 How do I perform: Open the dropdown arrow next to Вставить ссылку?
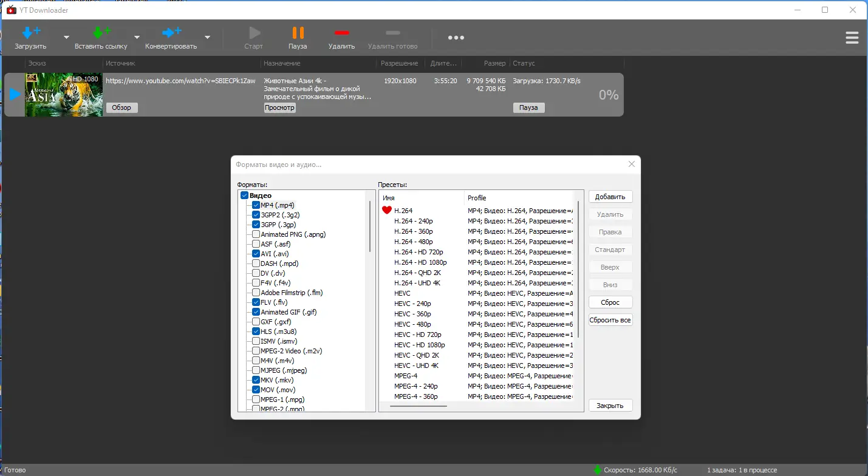137,37
